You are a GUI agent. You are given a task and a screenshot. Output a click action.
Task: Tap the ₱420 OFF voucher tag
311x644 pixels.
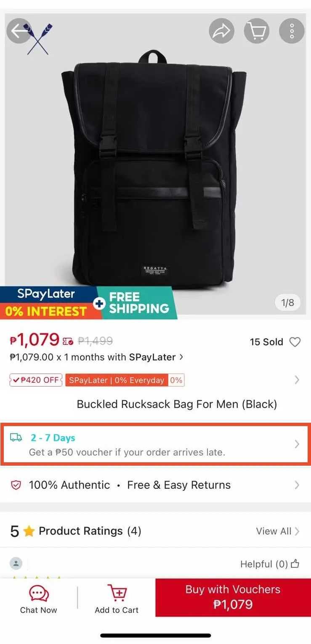click(x=36, y=380)
